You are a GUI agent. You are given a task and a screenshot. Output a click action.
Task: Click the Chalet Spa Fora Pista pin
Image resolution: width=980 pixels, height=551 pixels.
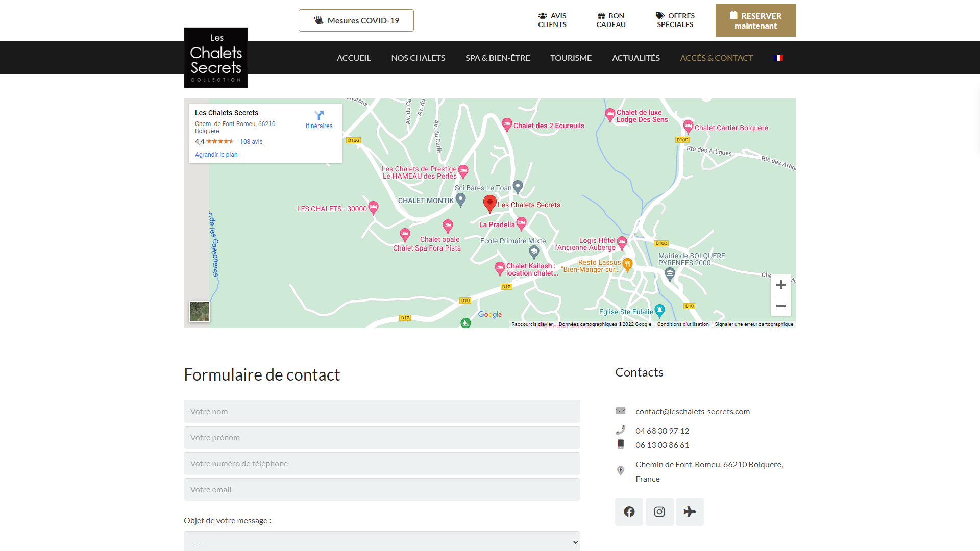click(x=405, y=234)
